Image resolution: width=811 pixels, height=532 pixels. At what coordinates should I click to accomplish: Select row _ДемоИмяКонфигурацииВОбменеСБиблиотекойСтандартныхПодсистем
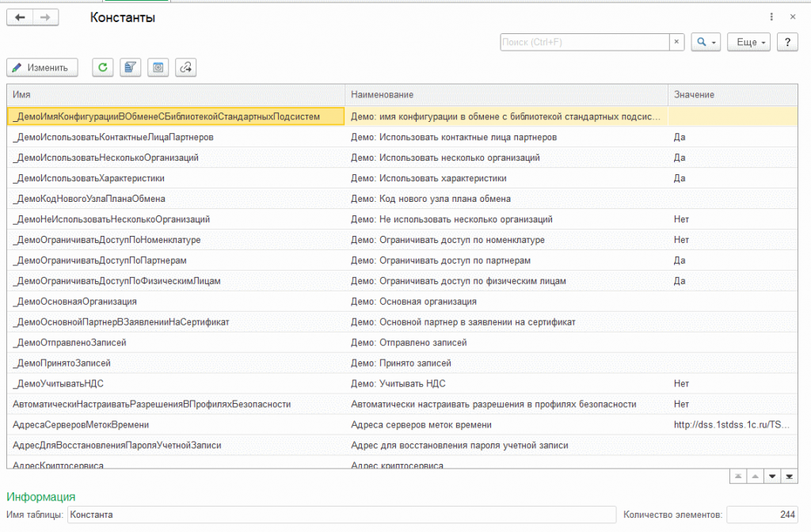pyautogui.click(x=402, y=116)
